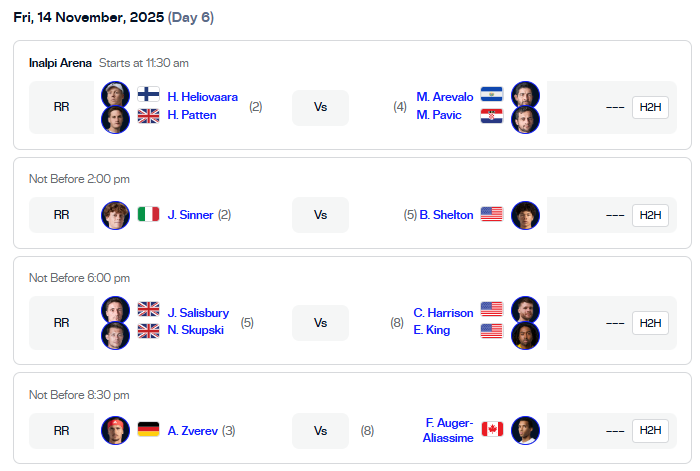Click B. Shelton's player headshot
Viewport: 700px width, 471px height.
(x=525, y=215)
